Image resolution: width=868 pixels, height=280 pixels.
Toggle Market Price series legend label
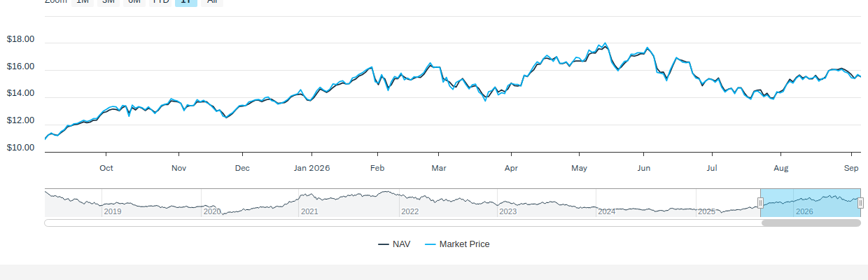point(465,244)
